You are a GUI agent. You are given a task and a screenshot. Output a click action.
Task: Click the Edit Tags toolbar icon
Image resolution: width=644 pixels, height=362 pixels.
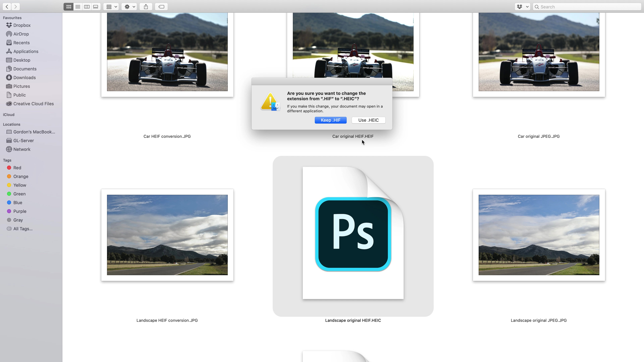[161, 7]
